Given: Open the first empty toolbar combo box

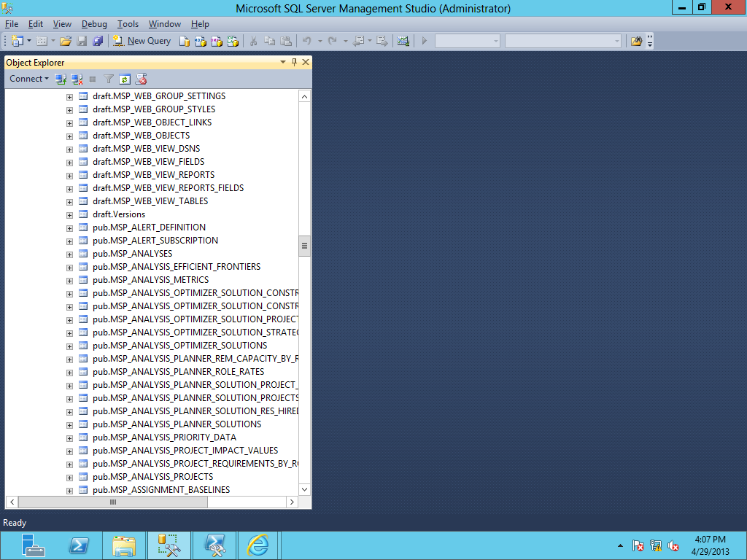Looking at the screenshot, I should (x=468, y=41).
